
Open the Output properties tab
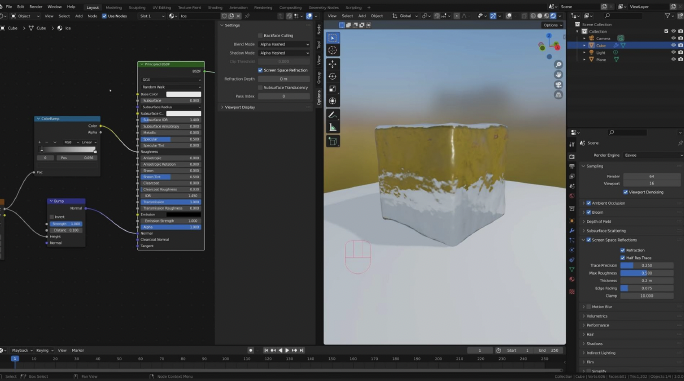click(572, 166)
